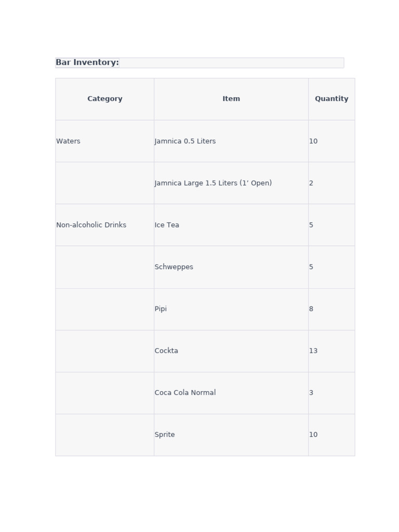399x532 pixels.
Task: Select the Item column header
Action: point(231,99)
